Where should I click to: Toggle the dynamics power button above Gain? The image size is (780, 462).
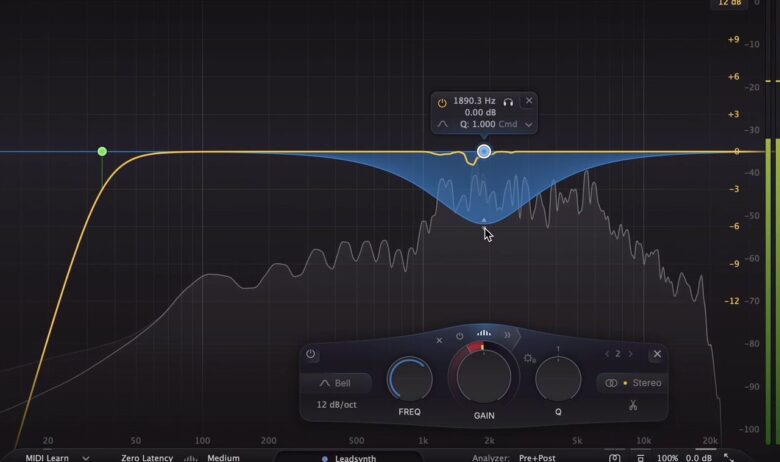(460, 336)
